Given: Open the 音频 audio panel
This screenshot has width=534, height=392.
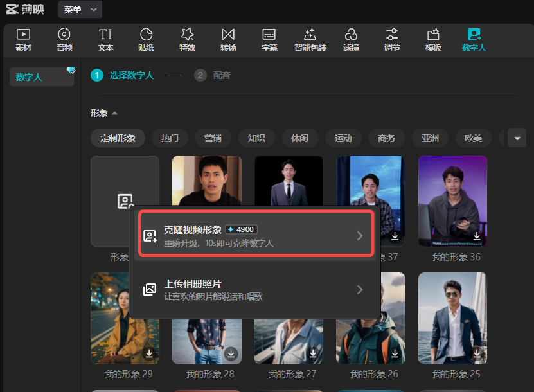Looking at the screenshot, I should point(64,40).
